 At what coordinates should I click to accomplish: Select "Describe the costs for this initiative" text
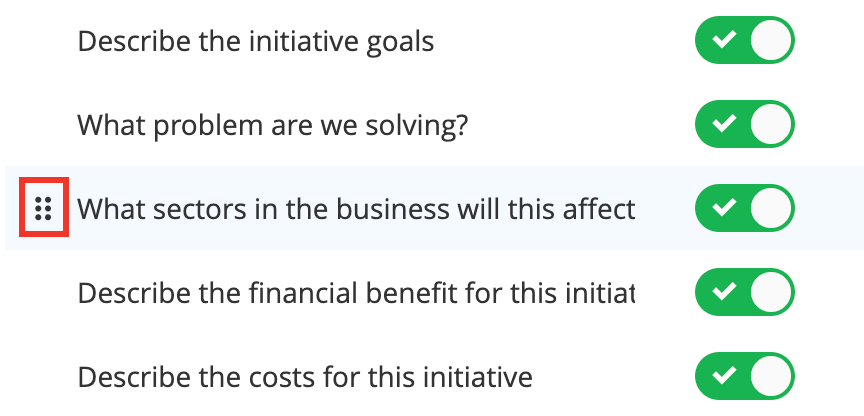[x=305, y=377]
